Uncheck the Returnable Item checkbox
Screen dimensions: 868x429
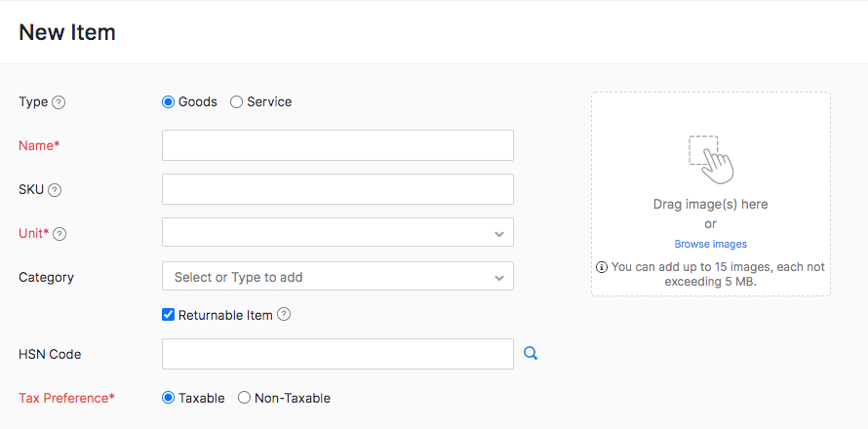(168, 315)
